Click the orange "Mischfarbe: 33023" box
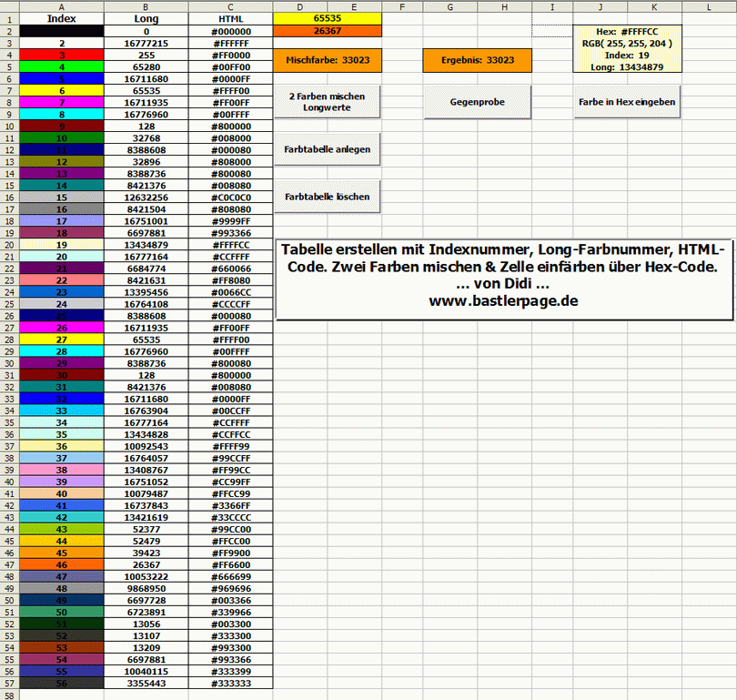 click(x=328, y=60)
